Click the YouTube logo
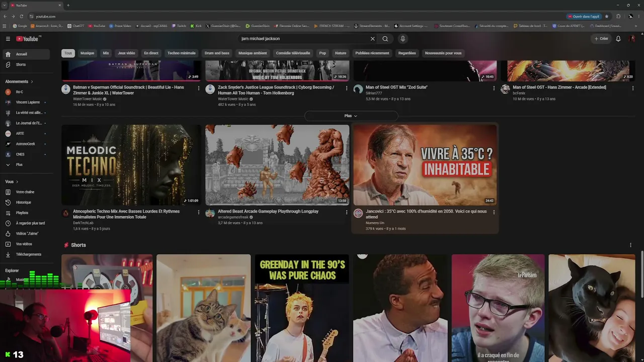644x362 pixels. [28, 39]
